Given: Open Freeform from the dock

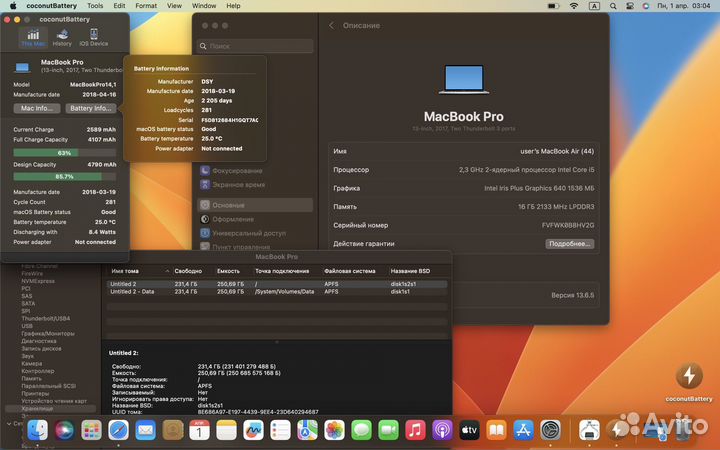Looking at the screenshot, I should point(253,430).
